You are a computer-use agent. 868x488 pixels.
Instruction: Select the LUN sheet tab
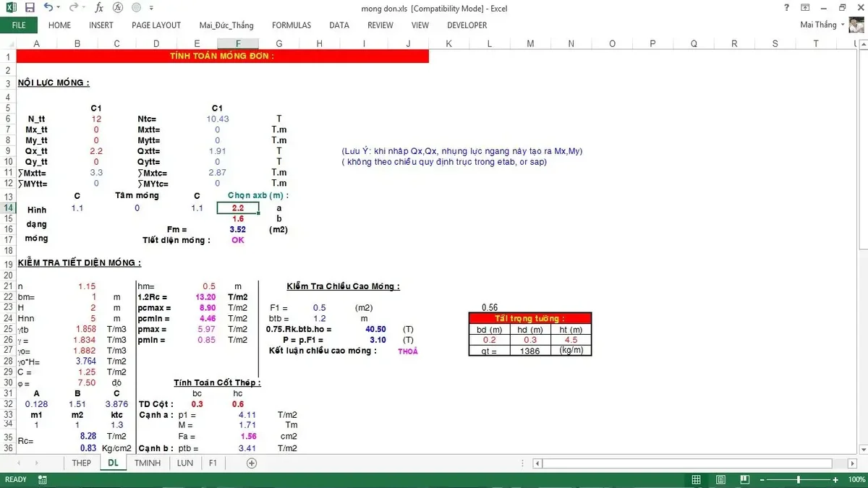(184, 463)
